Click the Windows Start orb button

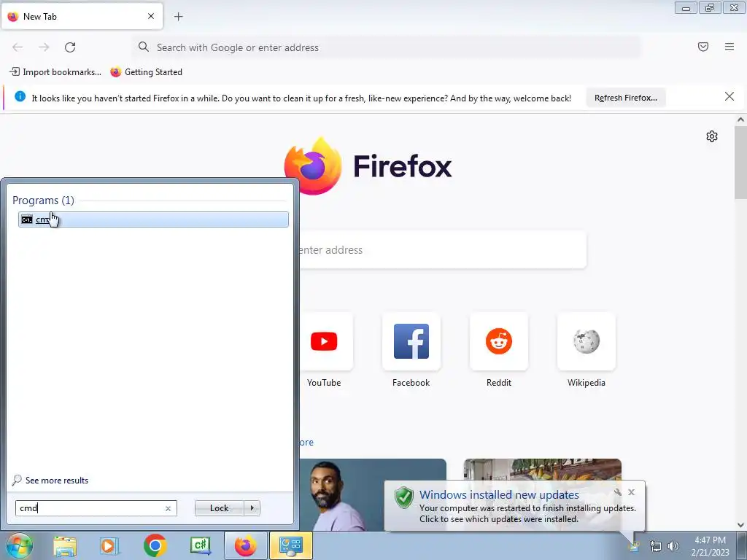[20, 545]
